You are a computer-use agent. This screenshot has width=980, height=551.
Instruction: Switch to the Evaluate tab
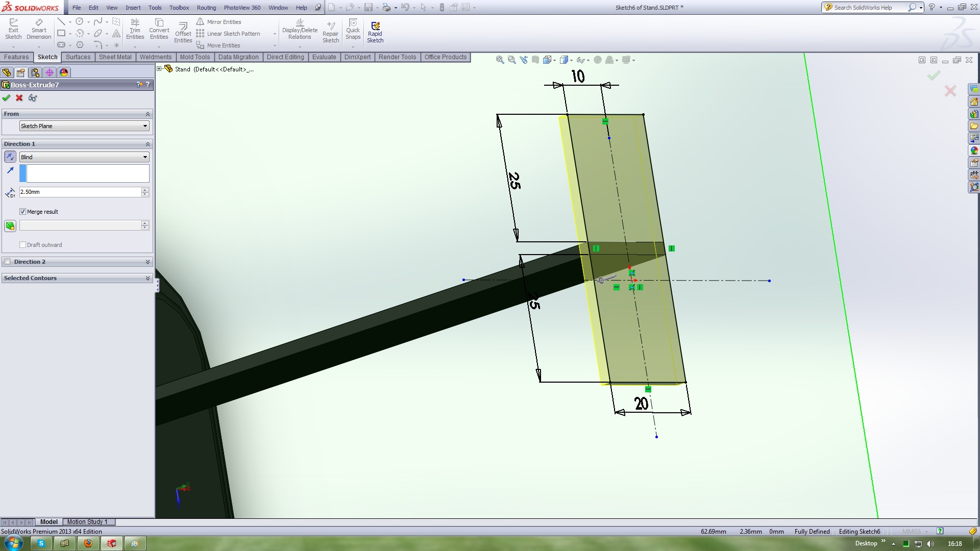point(324,57)
